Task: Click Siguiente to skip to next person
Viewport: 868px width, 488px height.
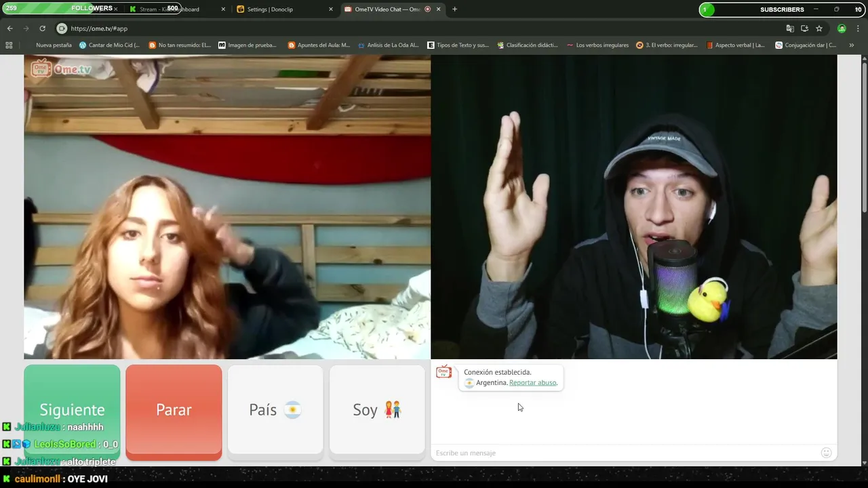Action: 72,410
